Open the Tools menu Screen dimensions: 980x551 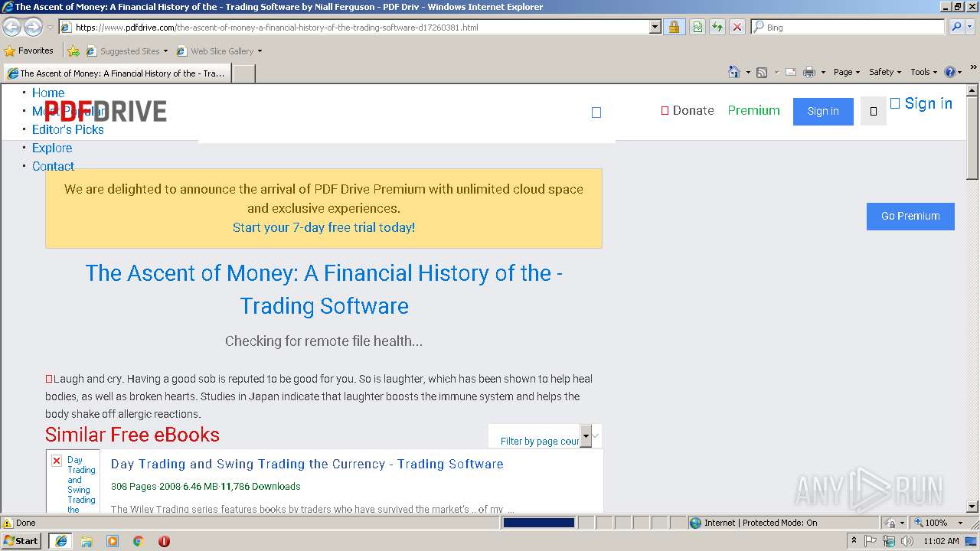pos(924,72)
